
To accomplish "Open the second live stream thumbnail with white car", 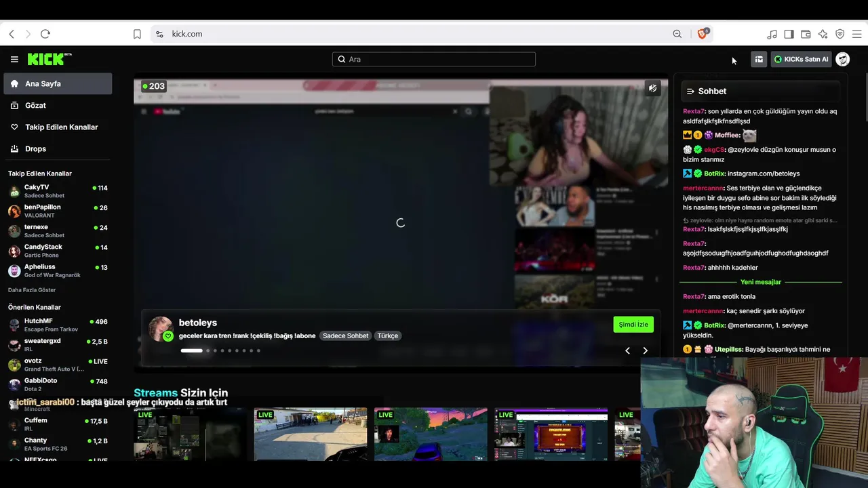I will (x=311, y=434).
